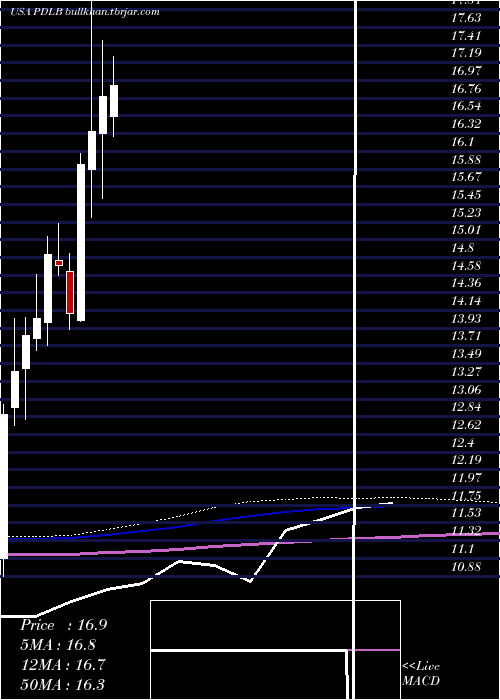
Task: Click the 15.01 price axis label
Action: tap(466, 230)
